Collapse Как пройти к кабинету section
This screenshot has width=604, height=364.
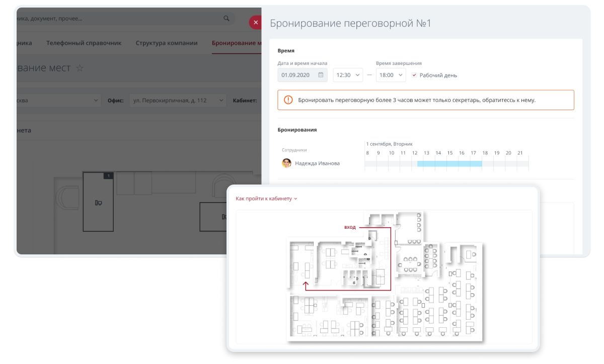coord(266,199)
